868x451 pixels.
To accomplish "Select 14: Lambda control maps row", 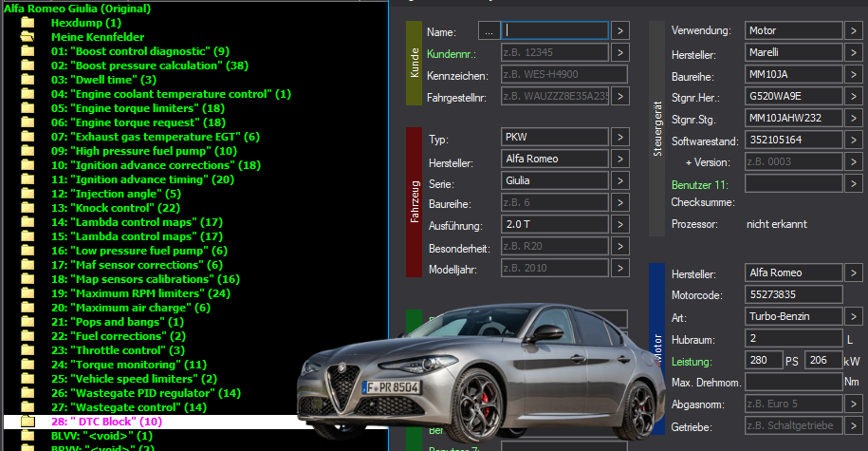I will pyautogui.click(x=137, y=222).
